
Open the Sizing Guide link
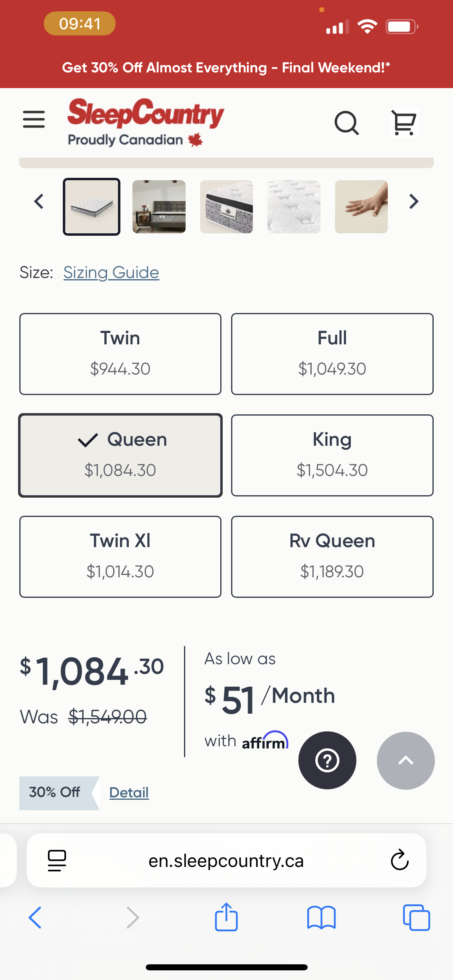(x=111, y=273)
